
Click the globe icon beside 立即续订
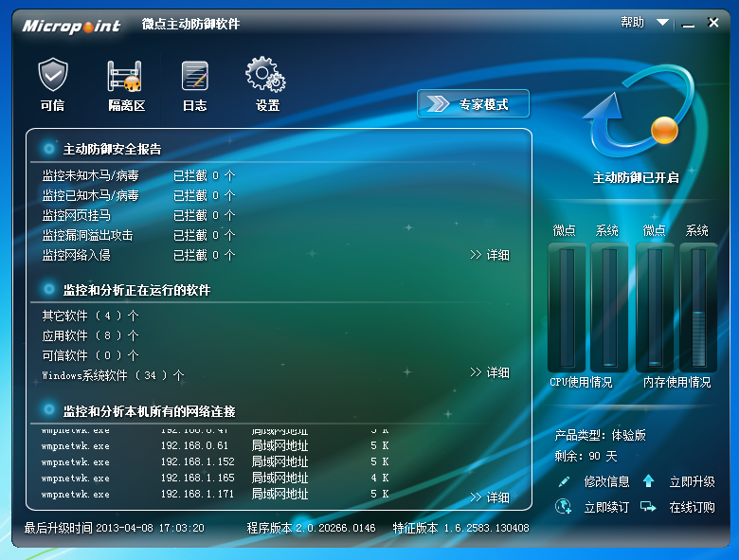coord(563,507)
